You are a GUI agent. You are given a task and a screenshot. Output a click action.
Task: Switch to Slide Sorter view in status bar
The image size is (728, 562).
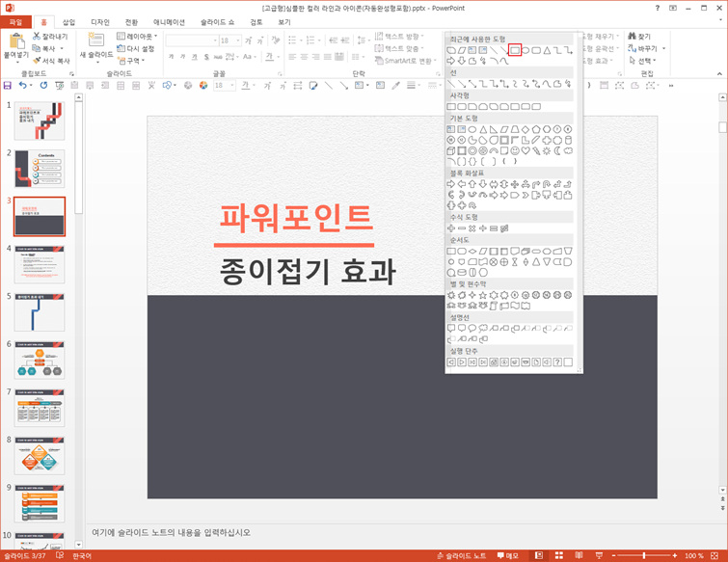click(559, 555)
